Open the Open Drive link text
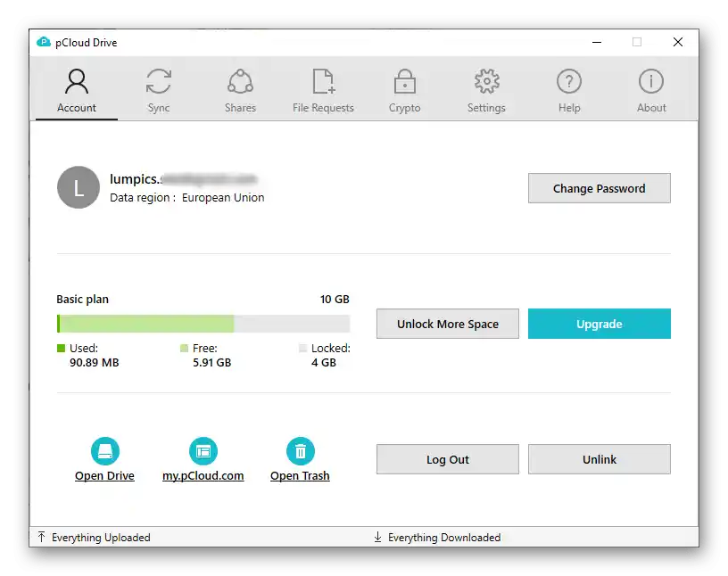 pyautogui.click(x=104, y=476)
